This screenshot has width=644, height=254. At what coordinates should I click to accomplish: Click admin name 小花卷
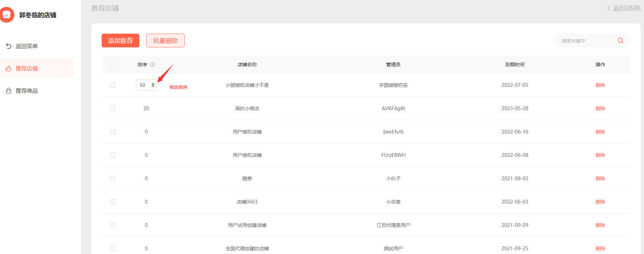pyautogui.click(x=393, y=202)
